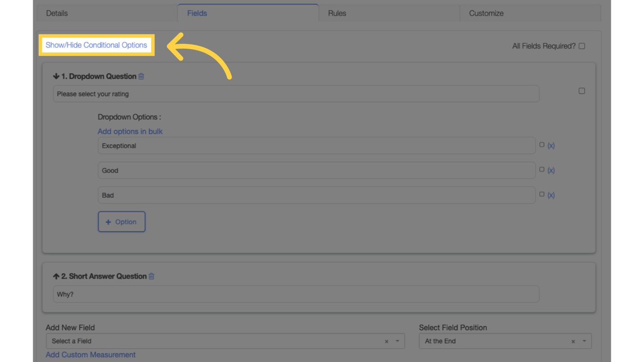Switch to the Rules tab
This screenshot has height=362, width=644.
coord(337,13)
